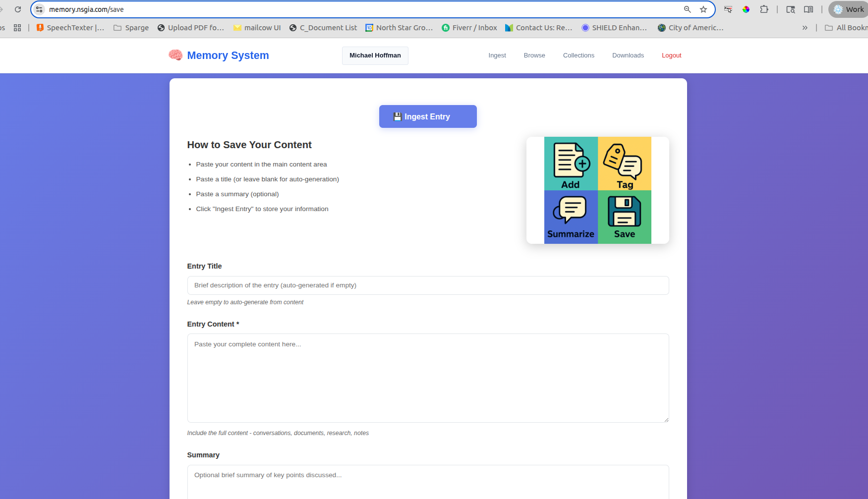Screen dimensions: 868x499
Task: Click the site information icon in address bar
Action: tap(40, 9)
